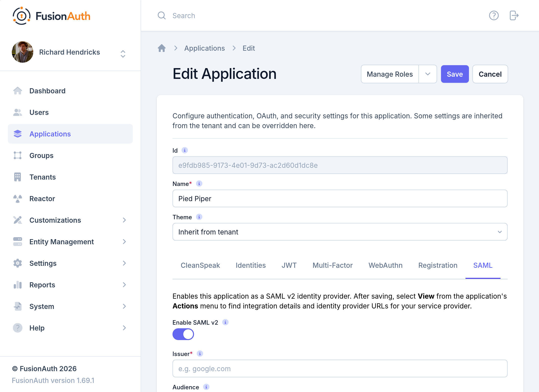Expand the Help sidebar menu
The width and height of the screenshot is (539, 392).
124,328
